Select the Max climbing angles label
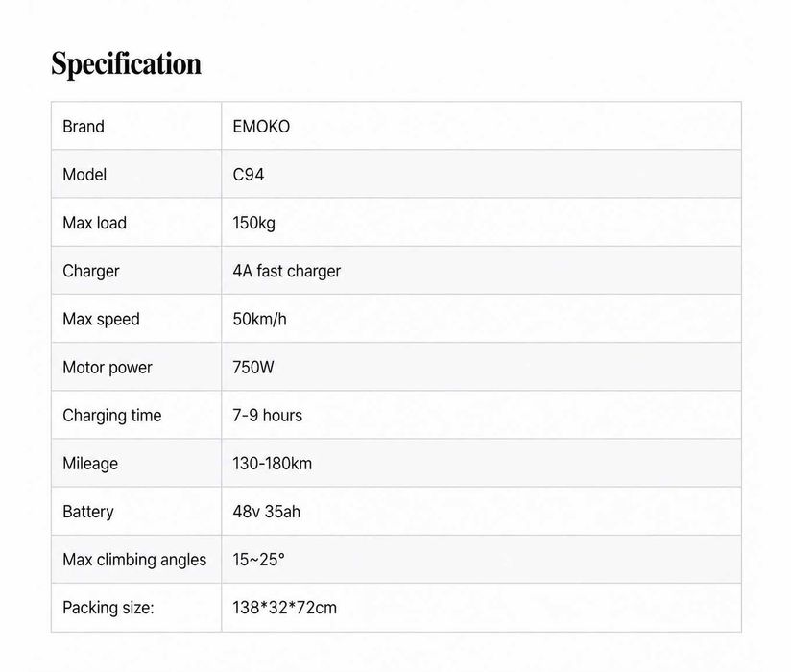This screenshot has height=672, width=791. tap(134, 560)
